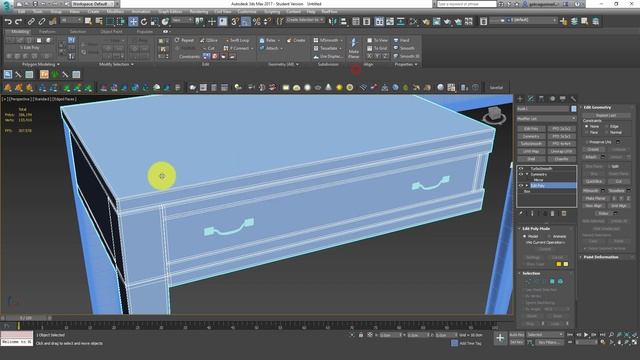The width and height of the screenshot is (640, 360).
Task: Click Make Planar icon in ribbon
Action: tap(354, 48)
